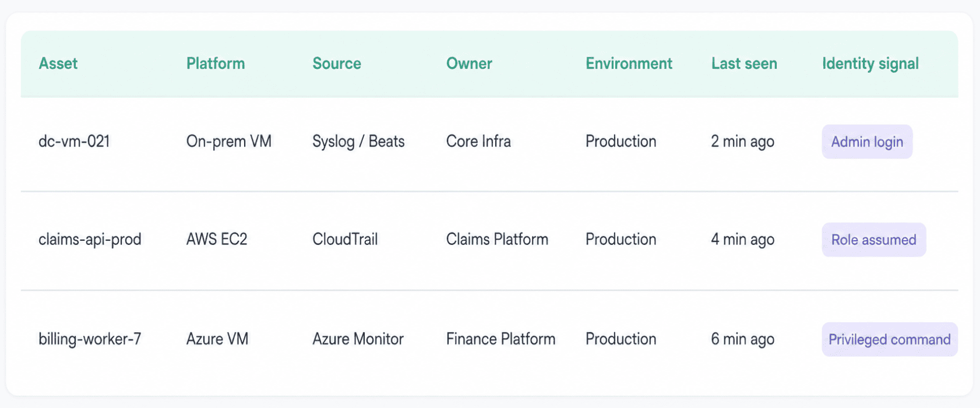Image resolution: width=980 pixels, height=408 pixels.
Task: Click the CloudTrail source cell
Action: tap(345, 240)
